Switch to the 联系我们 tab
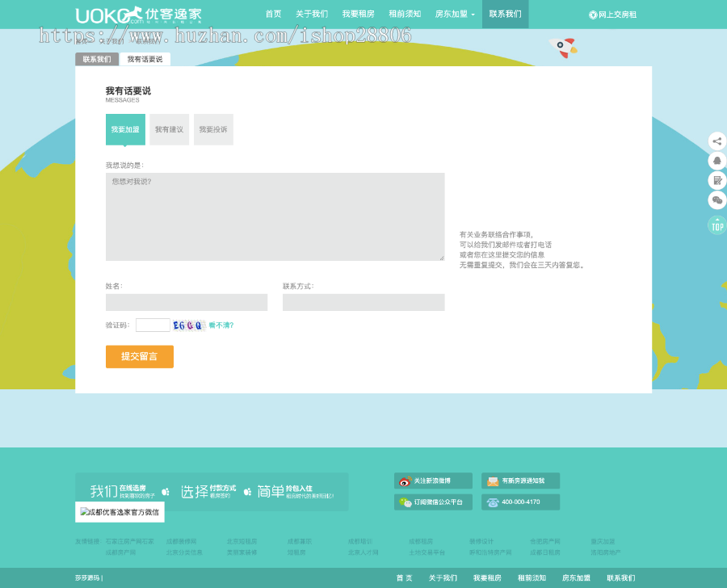Screen dimensions: 727x588 click(97, 59)
